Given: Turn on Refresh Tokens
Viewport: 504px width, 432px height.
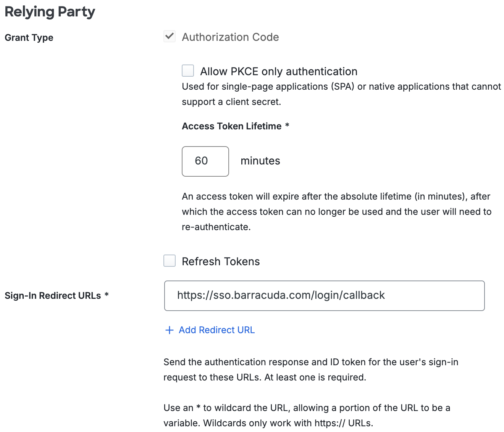Looking at the screenshot, I should [169, 261].
